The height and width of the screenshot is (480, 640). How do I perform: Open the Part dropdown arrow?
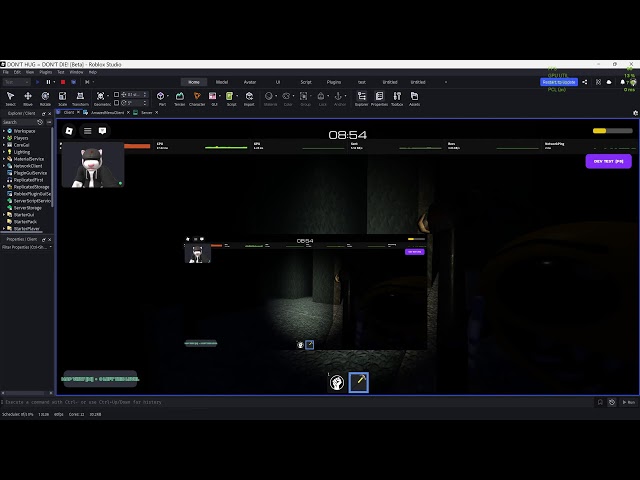click(167, 96)
